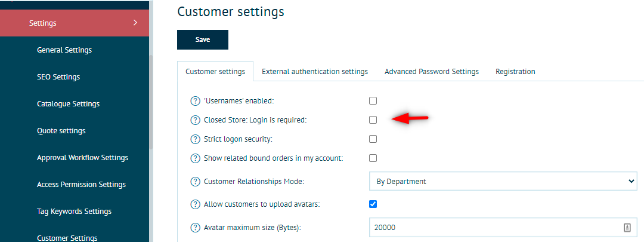Go to Catalogue Settings in sidebar
644x242 pixels.
point(68,104)
